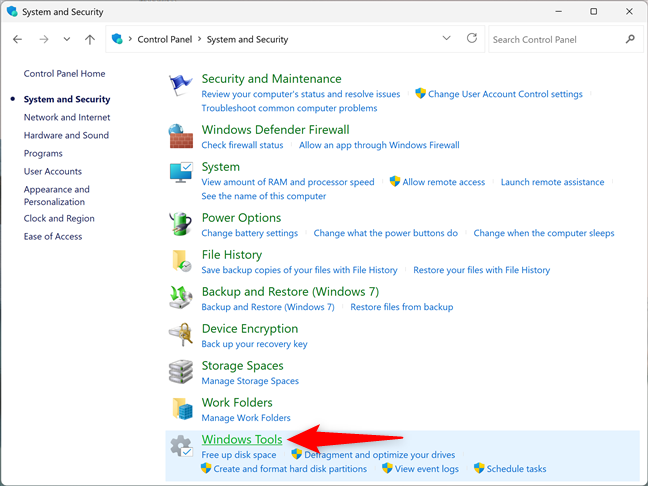The image size is (648, 486).
Task: Refresh the Control Panel view
Action: (x=472, y=38)
